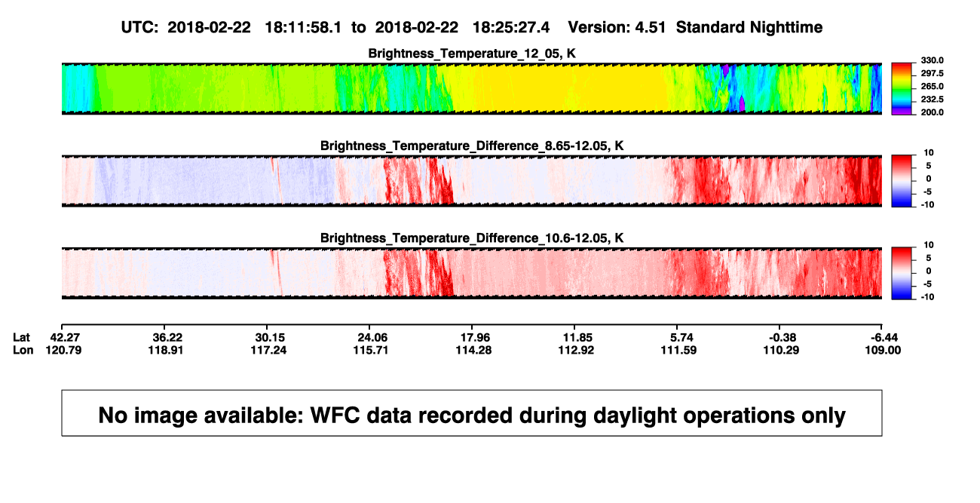Click the 8.65-12.05 red-blue color bar
This screenshot has height=503, width=980.
point(902,181)
